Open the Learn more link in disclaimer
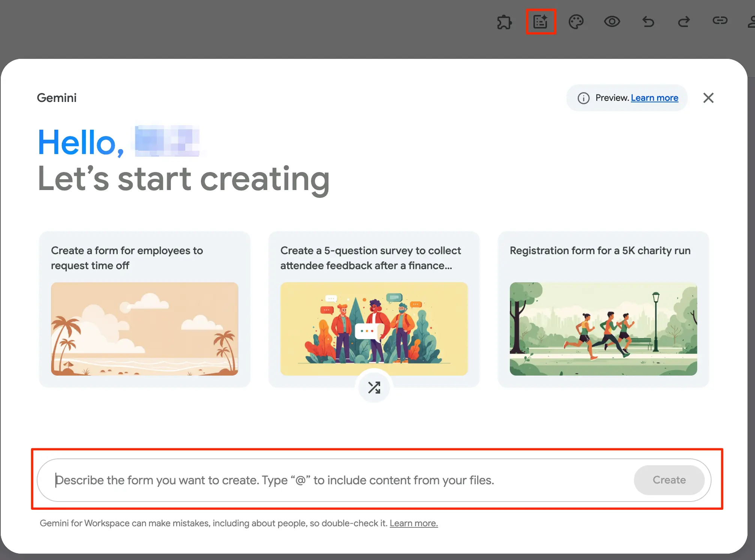755x560 pixels. click(x=414, y=523)
